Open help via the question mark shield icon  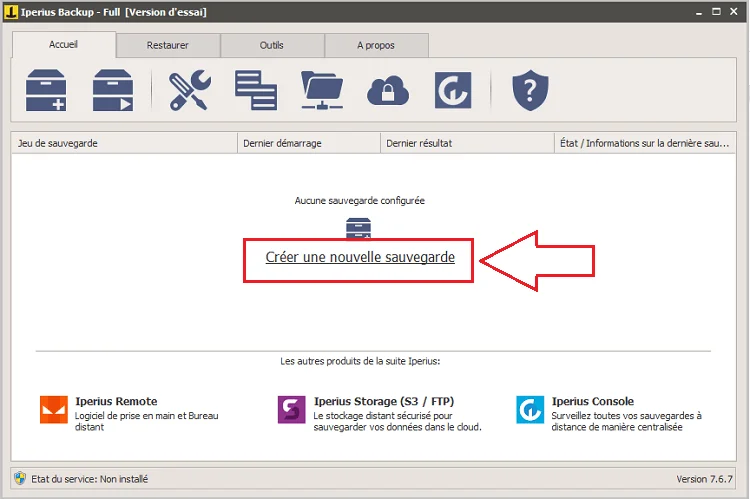(530, 90)
